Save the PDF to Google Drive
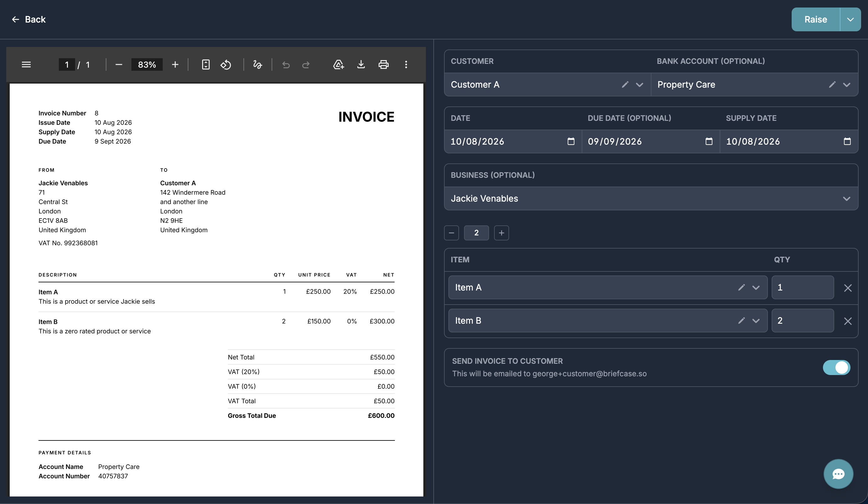This screenshot has height=504, width=868. pos(339,64)
